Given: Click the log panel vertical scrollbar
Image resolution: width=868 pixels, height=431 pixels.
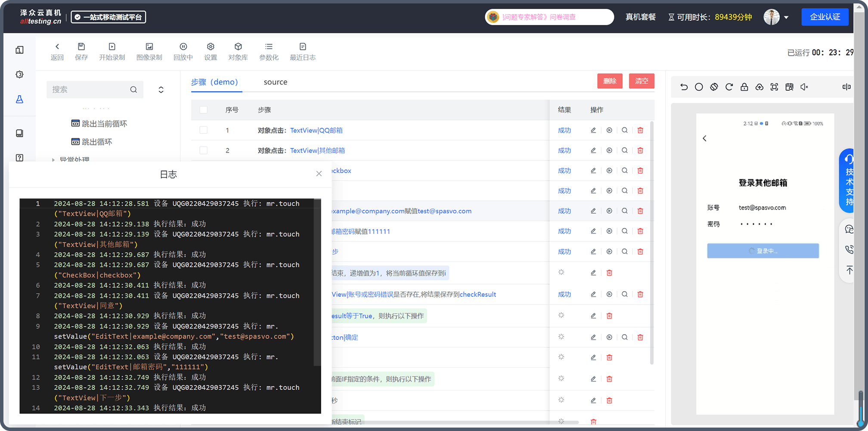Looking at the screenshot, I should tap(317, 282).
